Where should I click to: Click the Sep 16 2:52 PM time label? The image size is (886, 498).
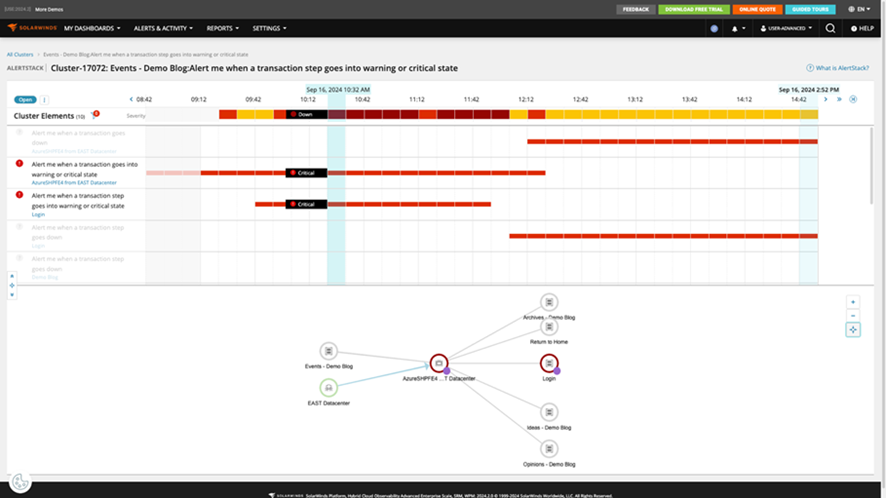pyautogui.click(x=809, y=89)
